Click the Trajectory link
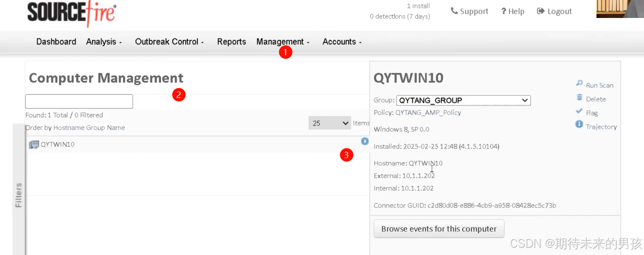 (x=601, y=127)
